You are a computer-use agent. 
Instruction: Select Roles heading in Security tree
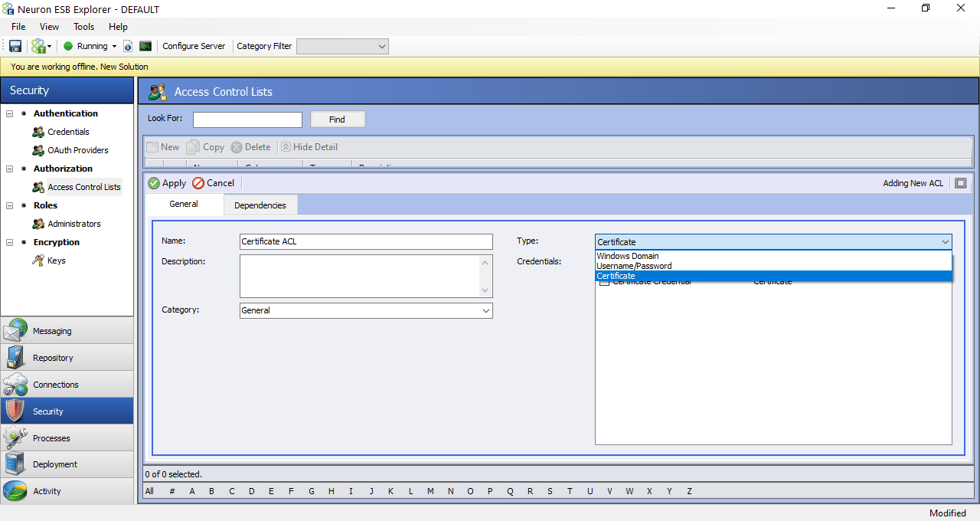(x=45, y=205)
